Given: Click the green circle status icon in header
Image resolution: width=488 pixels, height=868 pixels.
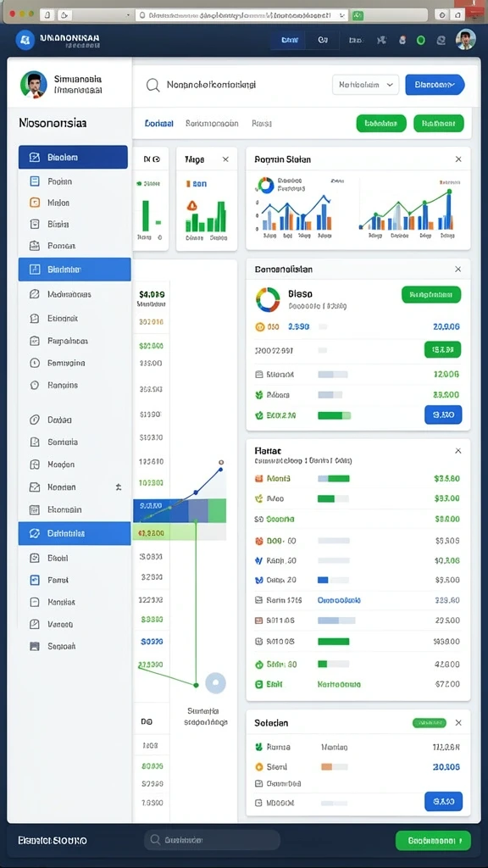Looking at the screenshot, I should [x=420, y=40].
